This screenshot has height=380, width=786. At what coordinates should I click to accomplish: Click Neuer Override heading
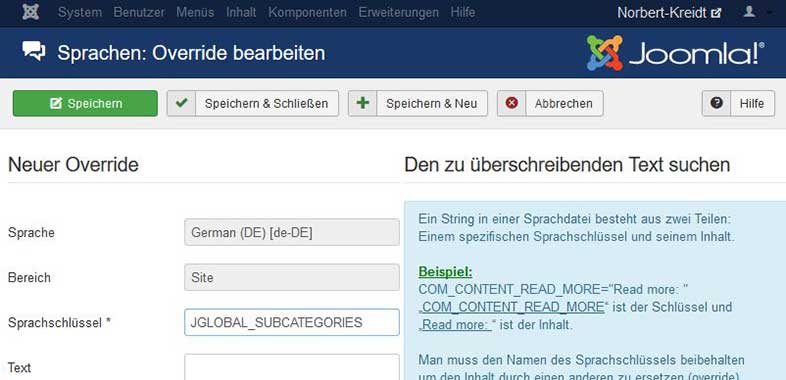pyautogui.click(x=73, y=164)
